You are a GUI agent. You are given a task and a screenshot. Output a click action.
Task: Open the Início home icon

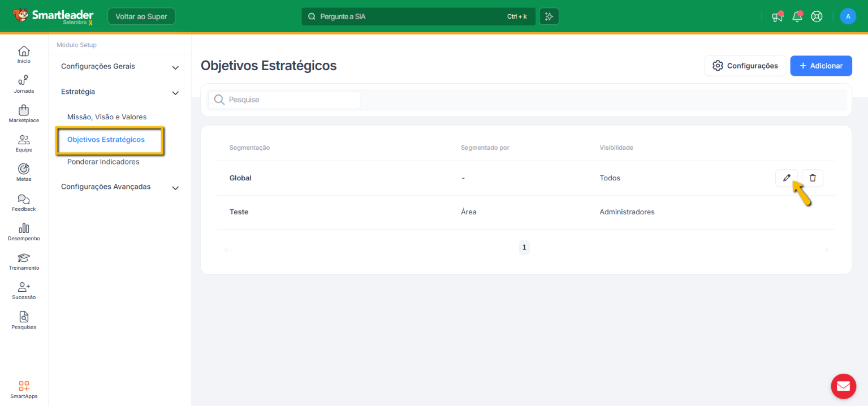(24, 51)
